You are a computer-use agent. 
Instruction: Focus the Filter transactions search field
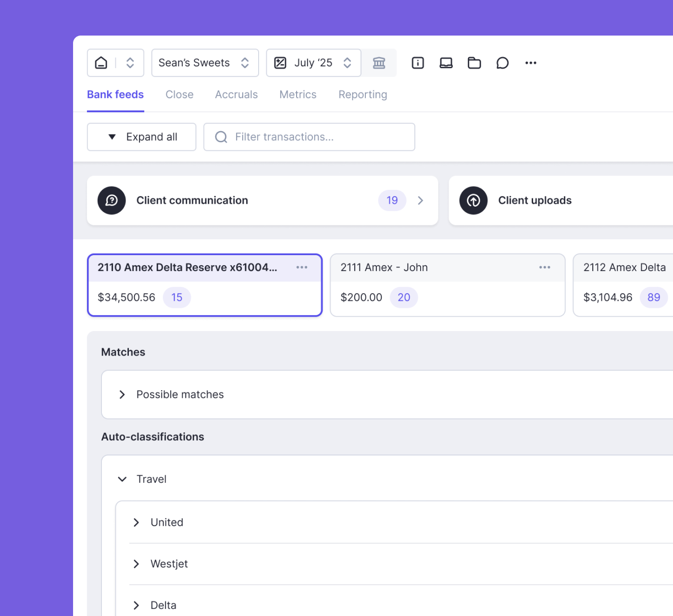pyautogui.click(x=309, y=137)
